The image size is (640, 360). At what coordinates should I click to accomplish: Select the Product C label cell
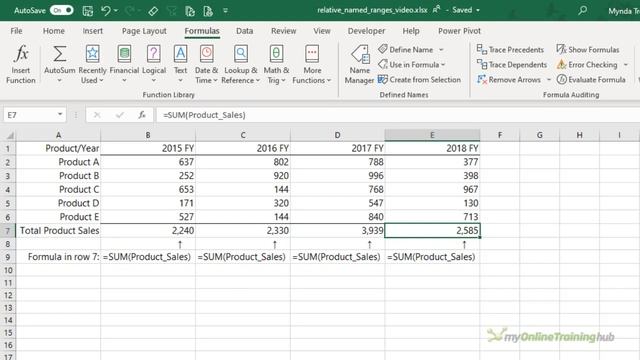coord(58,189)
